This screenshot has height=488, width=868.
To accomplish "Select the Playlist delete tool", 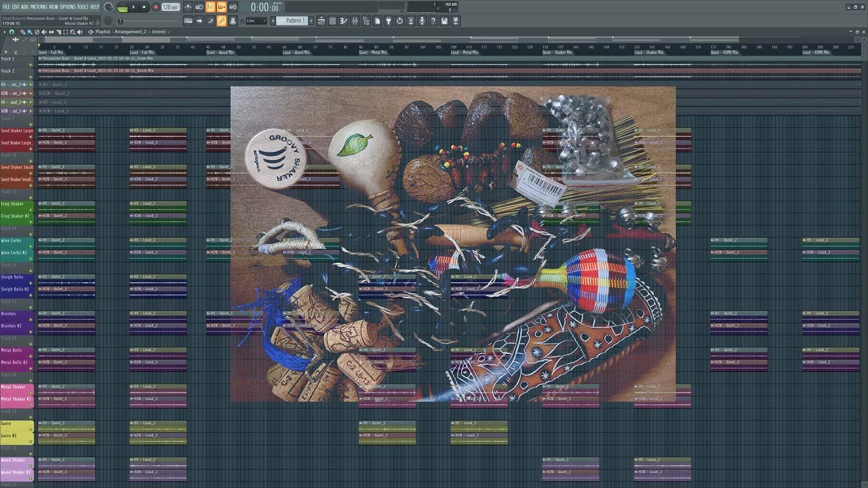I will tap(37, 32).
